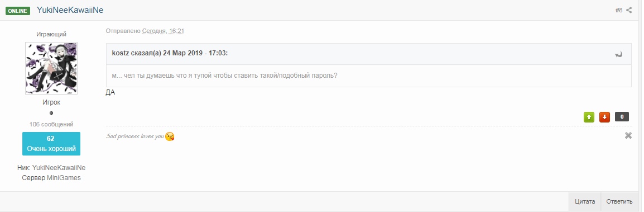Upvote the post with the green arrow

tap(589, 117)
